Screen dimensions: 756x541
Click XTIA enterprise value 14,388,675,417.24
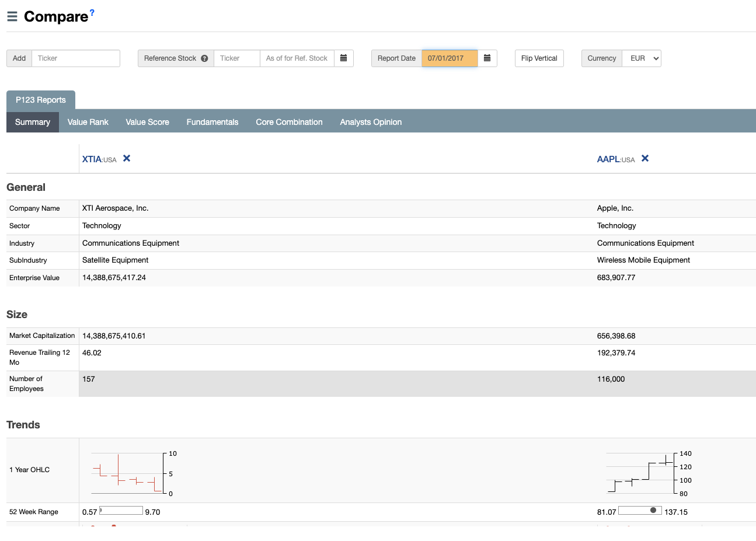click(x=114, y=278)
